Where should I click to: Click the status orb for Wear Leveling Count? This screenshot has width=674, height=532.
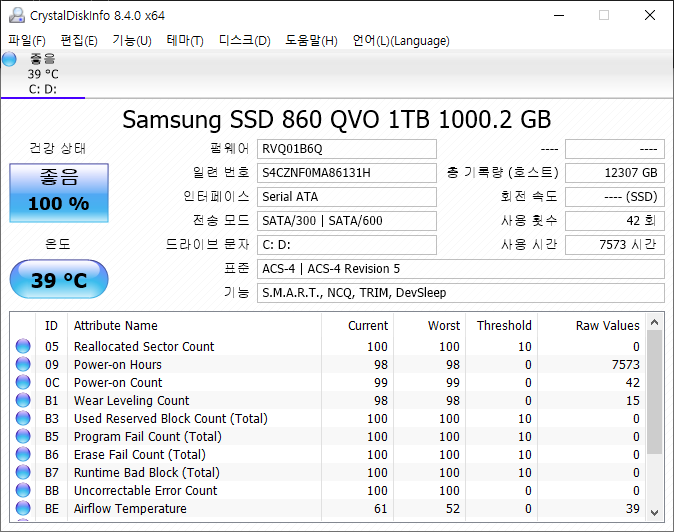[x=23, y=401]
